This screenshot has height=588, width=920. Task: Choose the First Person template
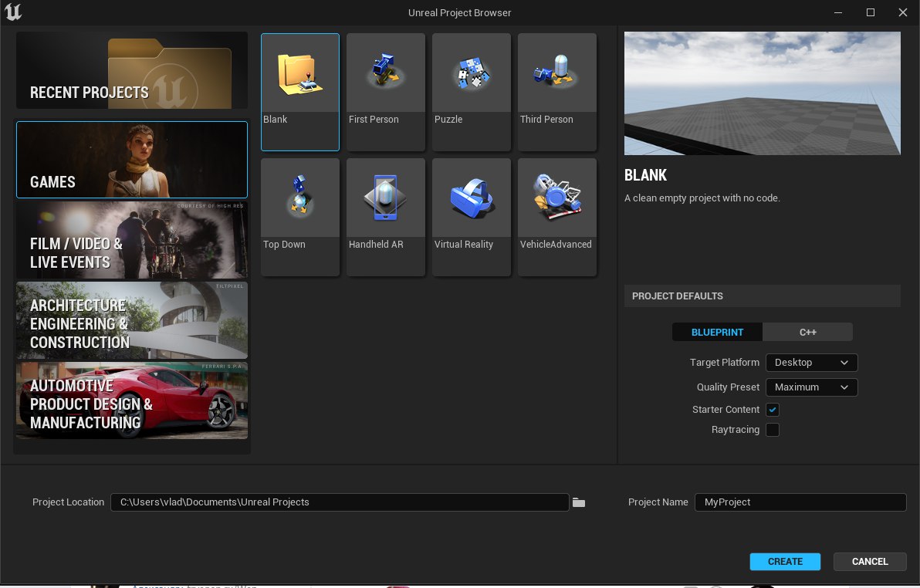point(385,92)
